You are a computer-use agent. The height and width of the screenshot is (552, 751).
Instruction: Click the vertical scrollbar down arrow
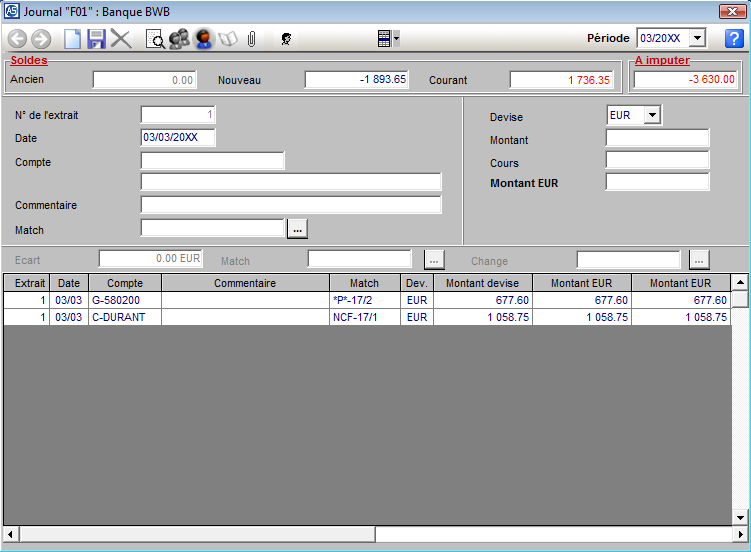click(740, 517)
